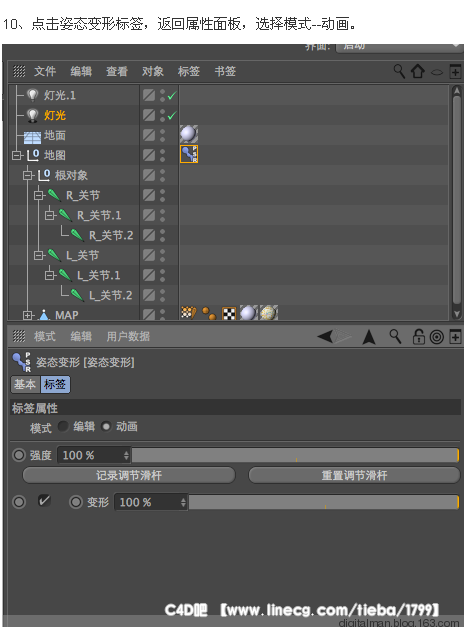The width and height of the screenshot is (465, 627).
Task: Click the white sphere material tag on MAP
Action: [248, 313]
